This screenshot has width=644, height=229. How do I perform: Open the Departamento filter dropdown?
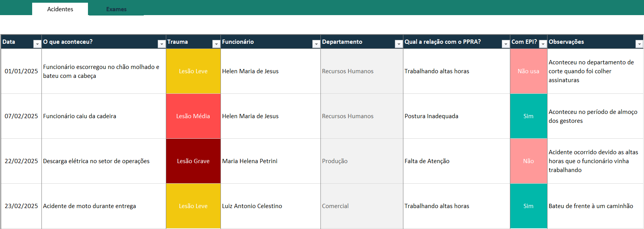click(399, 44)
